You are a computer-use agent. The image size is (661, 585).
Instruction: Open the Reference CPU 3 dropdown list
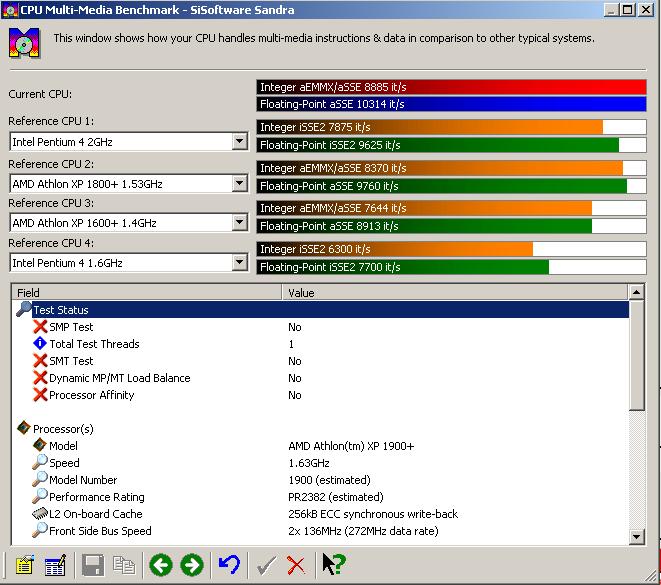coord(239,223)
